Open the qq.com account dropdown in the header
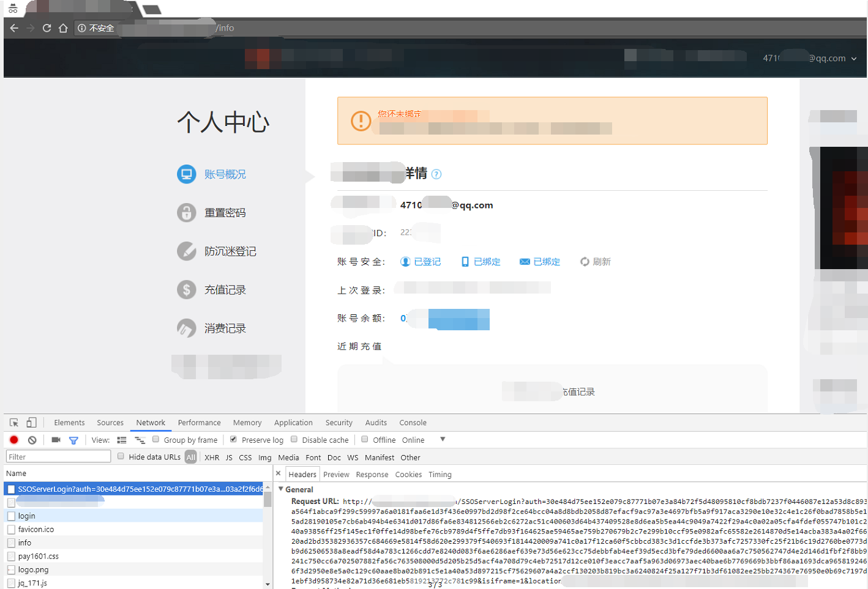 809,58
